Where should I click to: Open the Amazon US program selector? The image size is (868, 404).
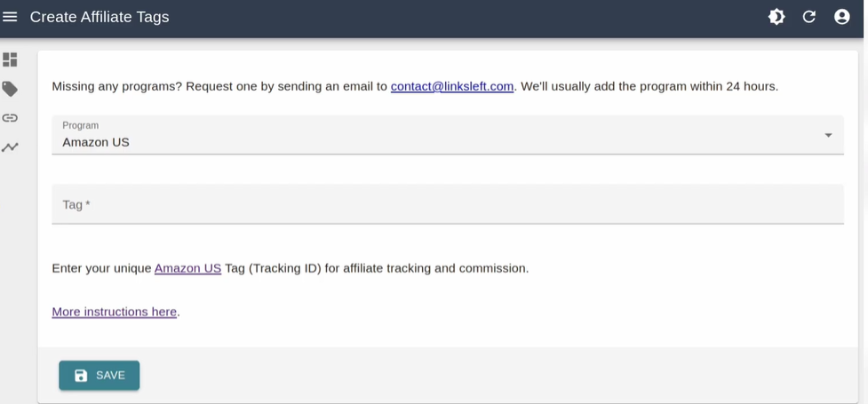426,141
